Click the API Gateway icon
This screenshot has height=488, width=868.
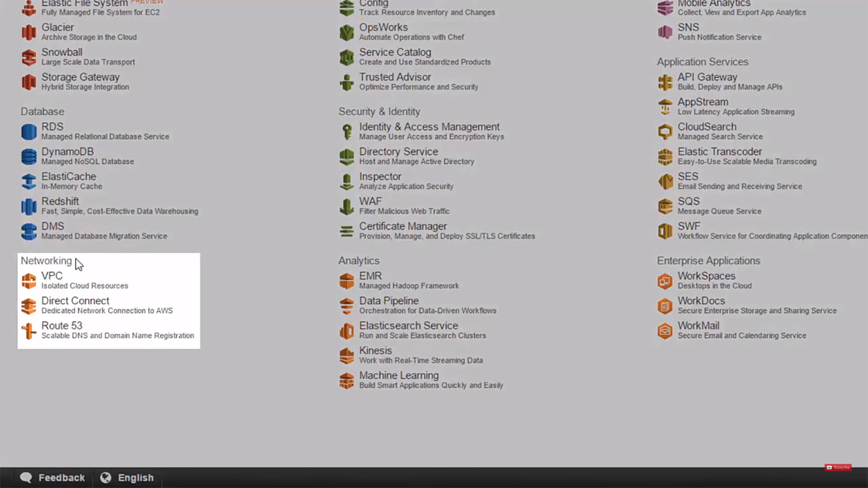pyautogui.click(x=665, y=82)
